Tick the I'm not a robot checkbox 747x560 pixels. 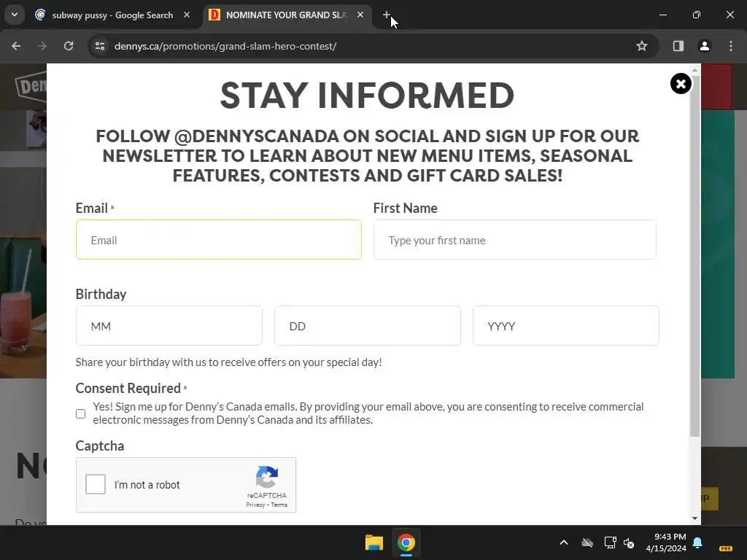point(96,484)
